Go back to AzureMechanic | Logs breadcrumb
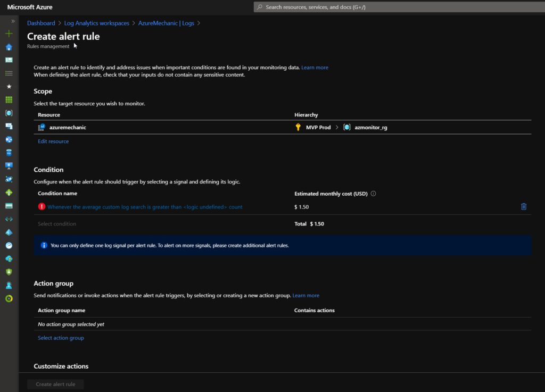Screen dimensions: 545x392 coord(166,23)
